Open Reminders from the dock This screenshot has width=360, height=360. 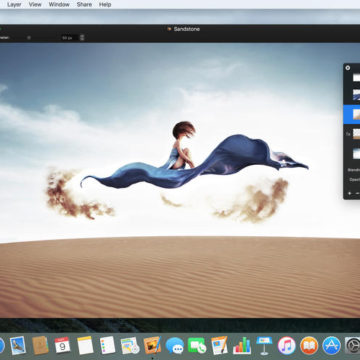(x=108, y=345)
